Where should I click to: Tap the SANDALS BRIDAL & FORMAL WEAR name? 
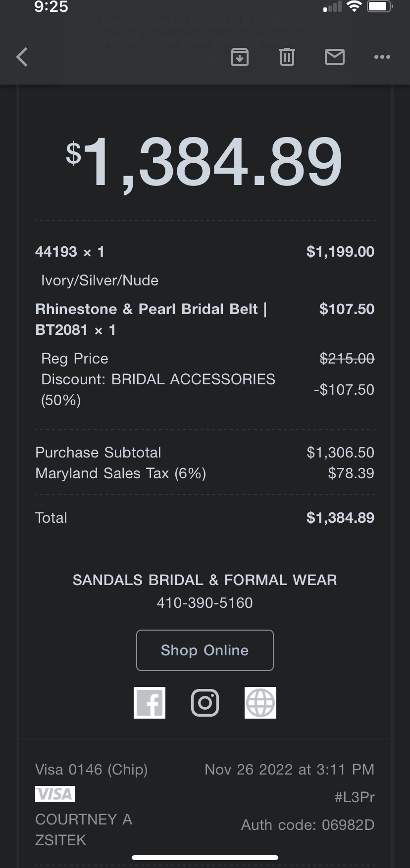[x=205, y=580]
